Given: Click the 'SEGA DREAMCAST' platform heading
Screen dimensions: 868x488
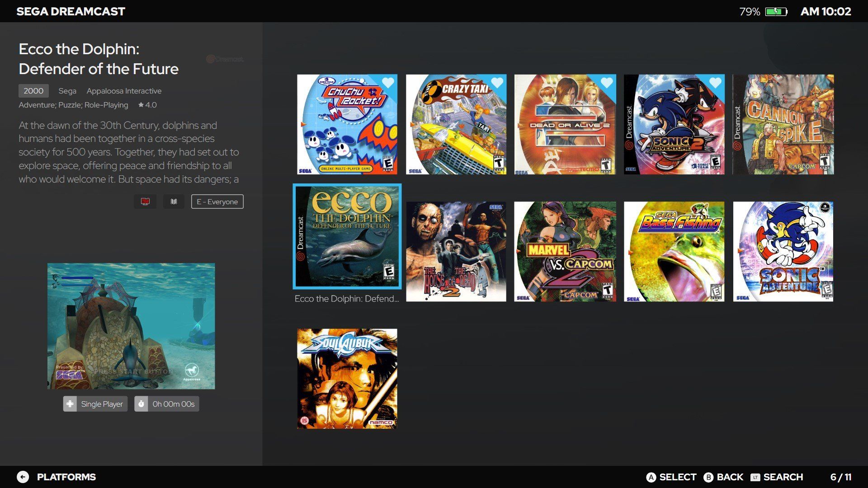Looking at the screenshot, I should click(x=71, y=12).
